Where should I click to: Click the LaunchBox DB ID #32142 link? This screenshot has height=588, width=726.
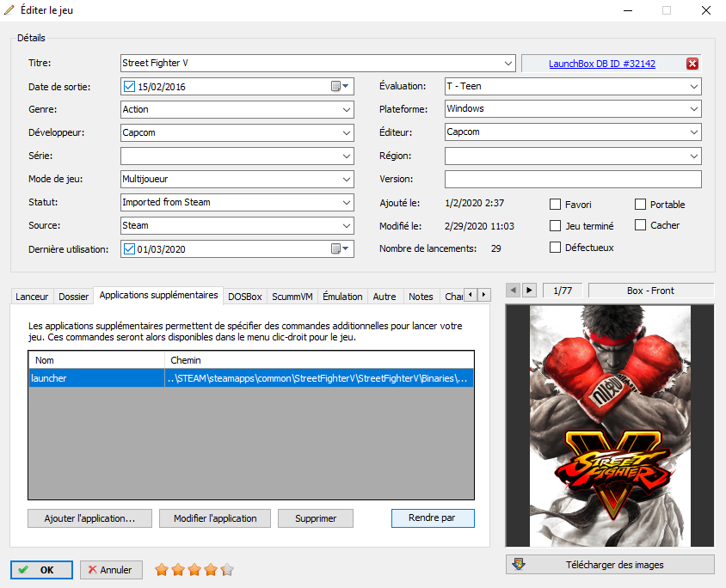coord(602,64)
